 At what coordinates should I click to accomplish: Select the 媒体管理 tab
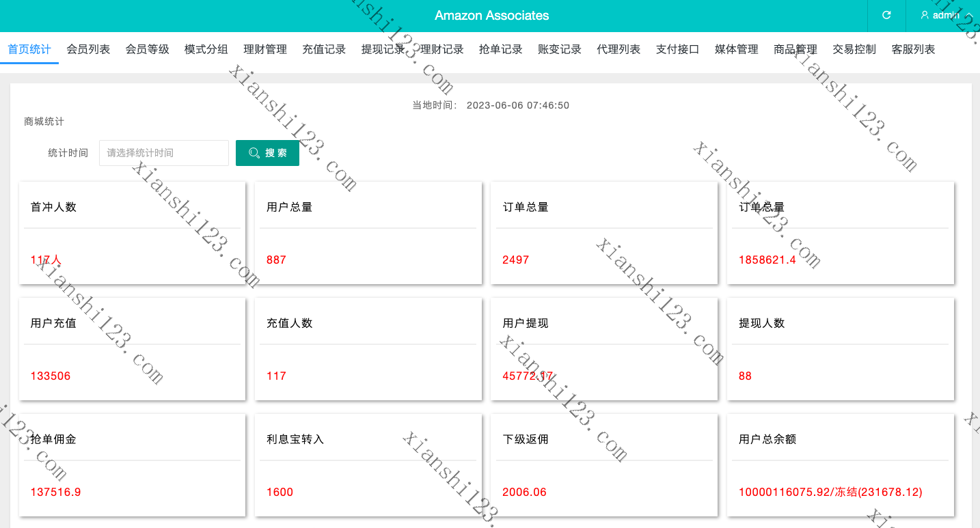click(x=737, y=49)
